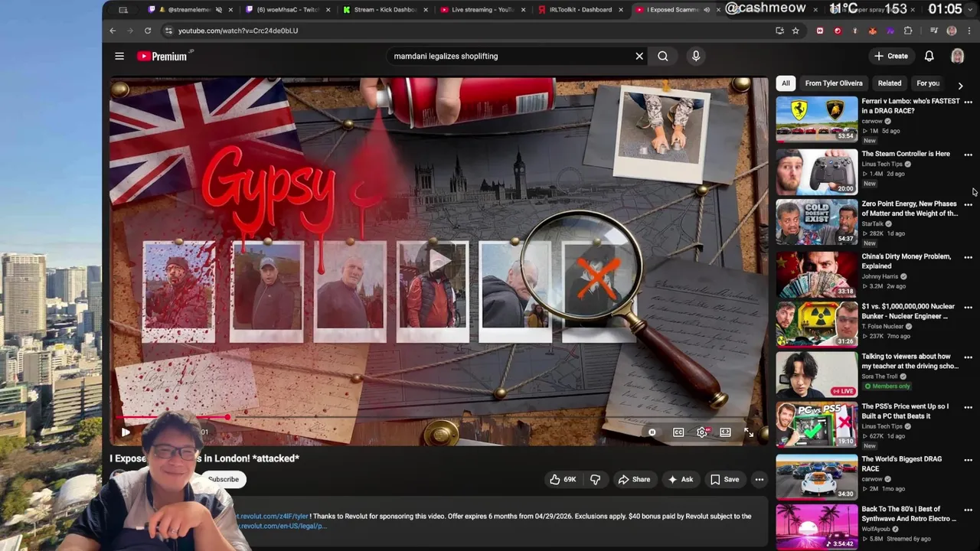980x551 pixels.
Task: Open options for Zero Point Energy video
Action: tap(968, 205)
